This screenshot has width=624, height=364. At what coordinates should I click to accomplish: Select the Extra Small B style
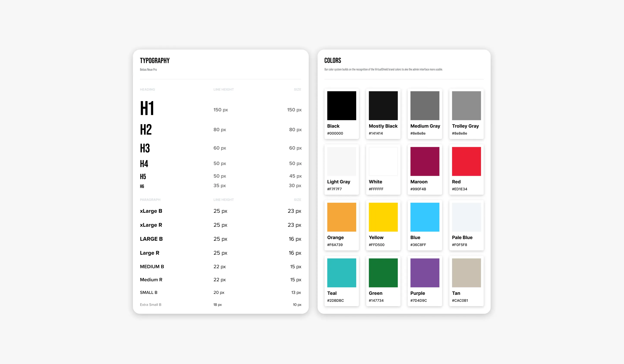(150, 304)
